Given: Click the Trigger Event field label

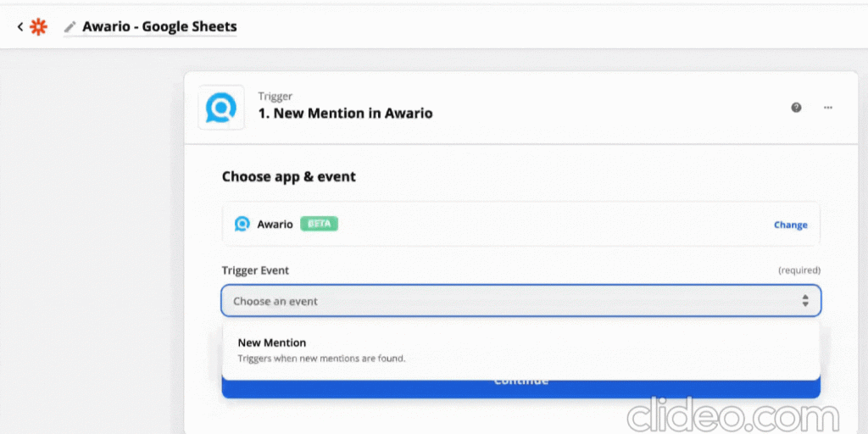Looking at the screenshot, I should [255, 270].
